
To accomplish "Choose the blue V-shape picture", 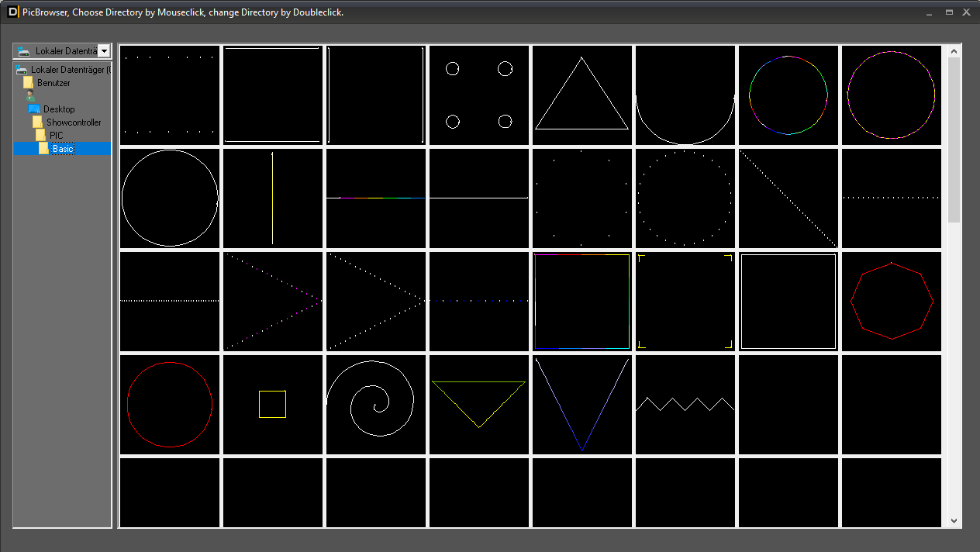I will [x=581, y=404].
